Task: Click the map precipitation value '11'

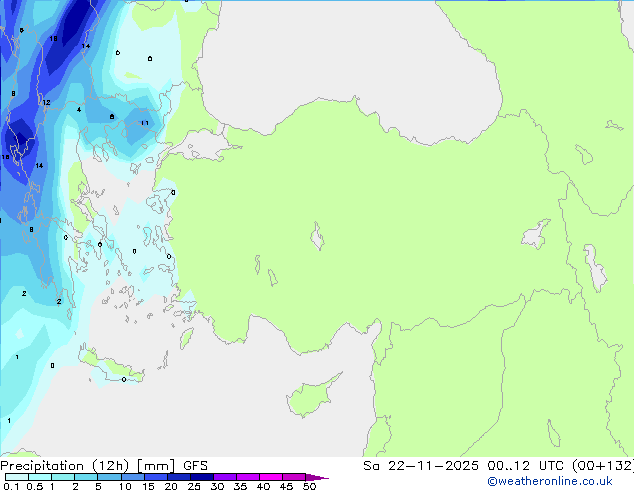Action: click(144, 123)
